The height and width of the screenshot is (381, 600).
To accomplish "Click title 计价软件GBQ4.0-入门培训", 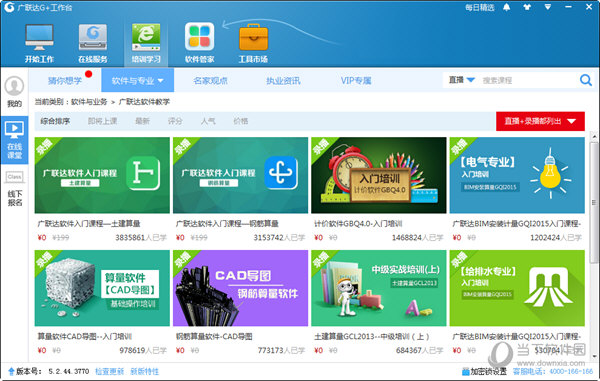I will (358, 223).
